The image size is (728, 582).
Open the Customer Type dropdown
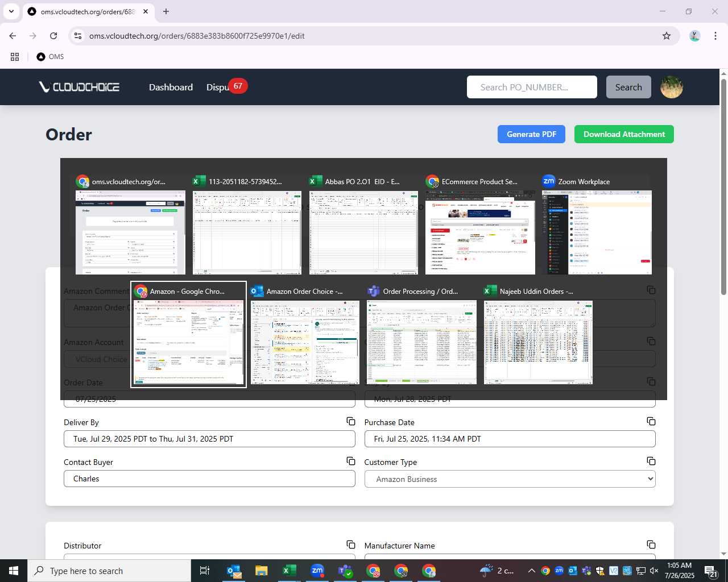[x=510, y=479]
